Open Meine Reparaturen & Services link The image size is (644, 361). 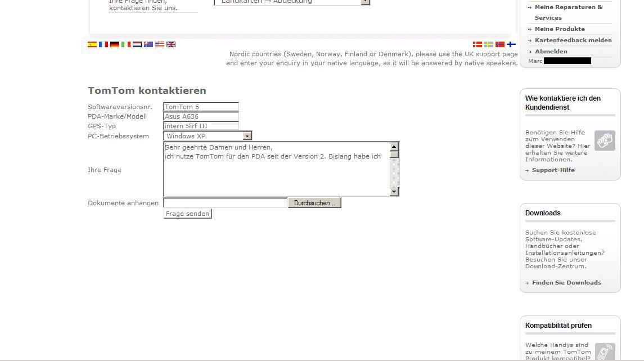[x=569, y=12]
